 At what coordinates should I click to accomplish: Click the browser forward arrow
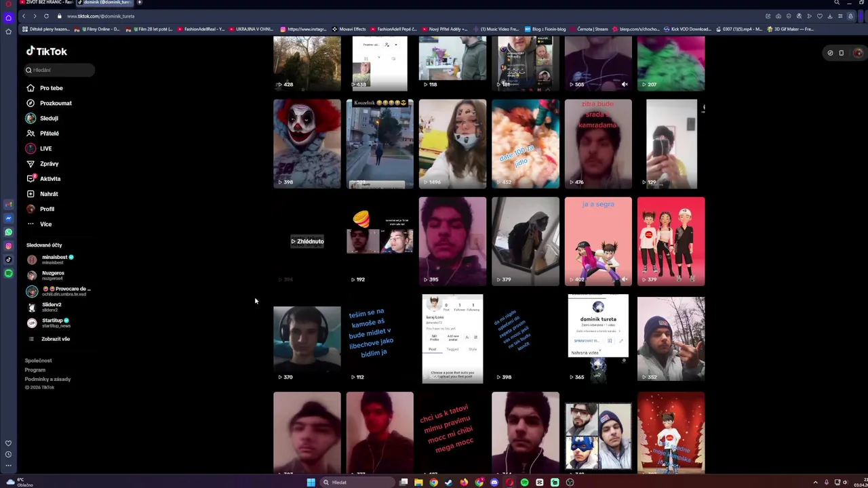(x=35, y=16)
